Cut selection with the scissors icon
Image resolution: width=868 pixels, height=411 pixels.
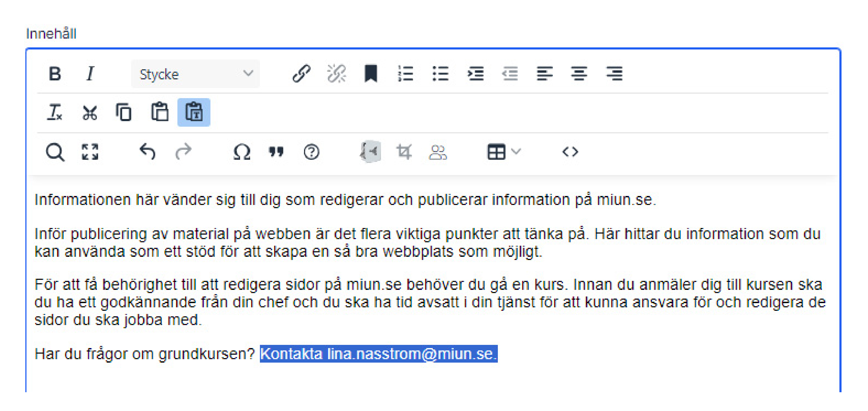coord(90,112)
